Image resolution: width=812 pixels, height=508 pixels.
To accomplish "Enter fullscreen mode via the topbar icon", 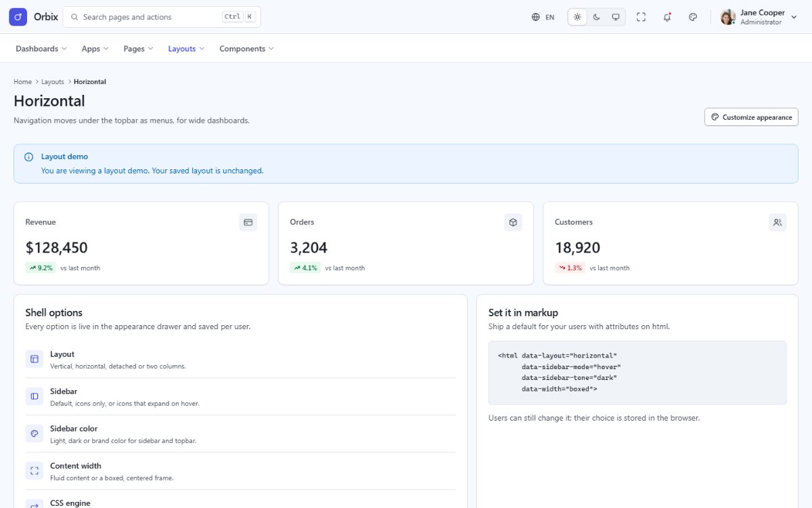I will (x=641, y=17).
